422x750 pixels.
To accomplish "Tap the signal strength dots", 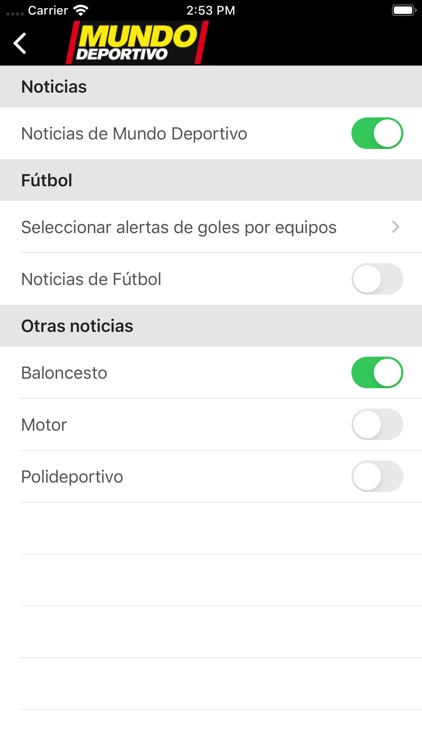I will pyautogui.click(x=14, y=13).
